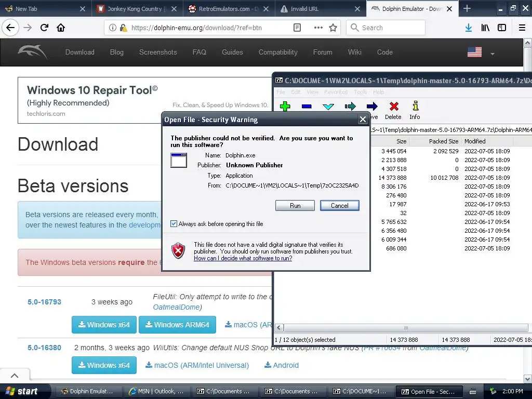
Task: Open Firefox hamburger menu
Action: click(522, 28)
